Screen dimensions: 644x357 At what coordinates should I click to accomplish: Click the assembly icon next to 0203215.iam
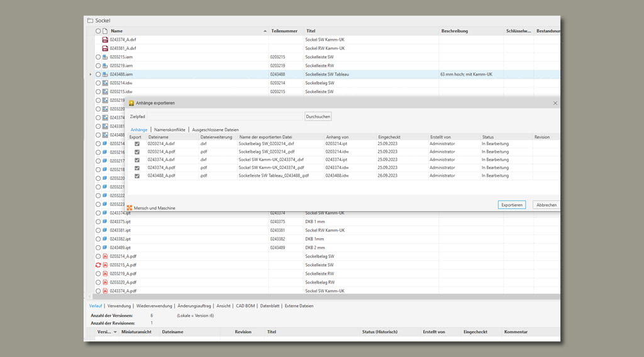(x=105, y=57)
